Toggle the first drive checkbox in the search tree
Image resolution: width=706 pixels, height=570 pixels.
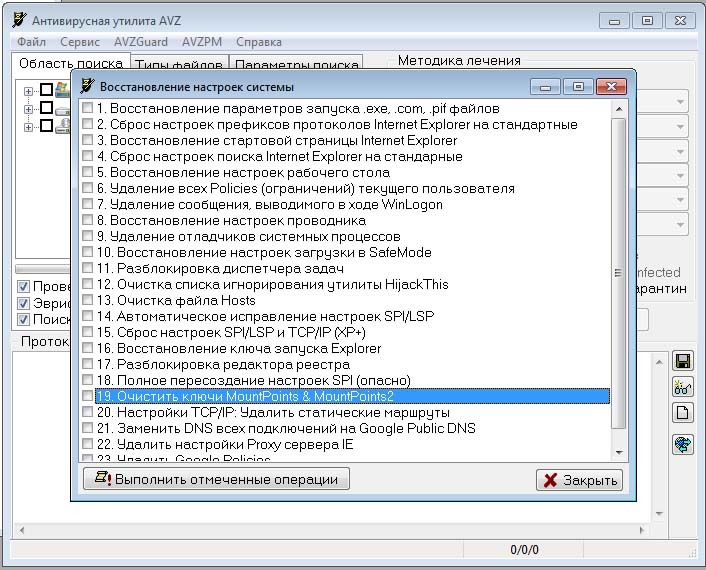click(x=46, y=90)
